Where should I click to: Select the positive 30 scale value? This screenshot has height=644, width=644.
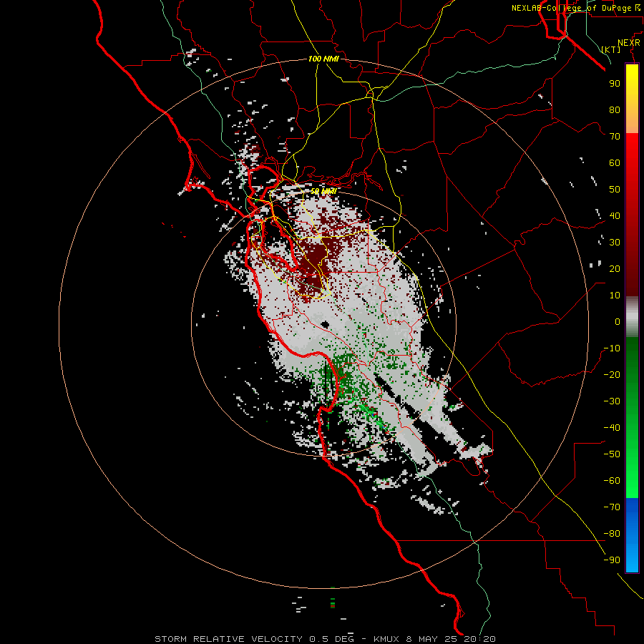point(615,243)
